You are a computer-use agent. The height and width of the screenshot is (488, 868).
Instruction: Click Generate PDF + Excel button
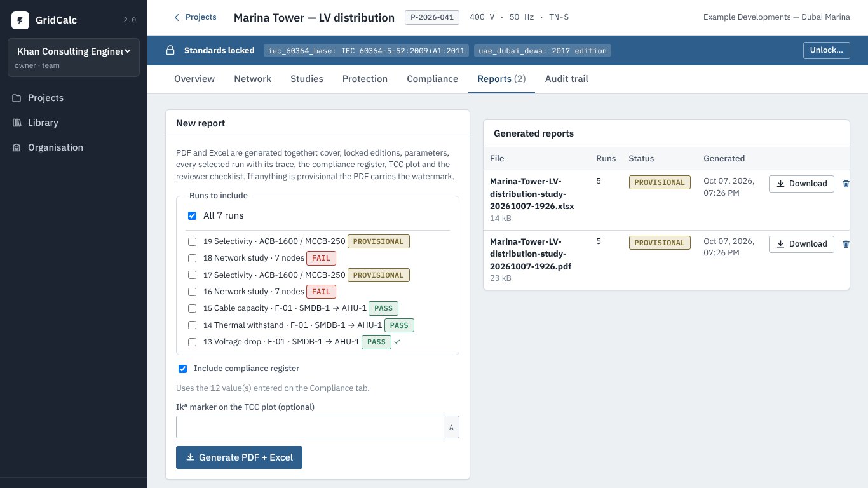(239, 457)
